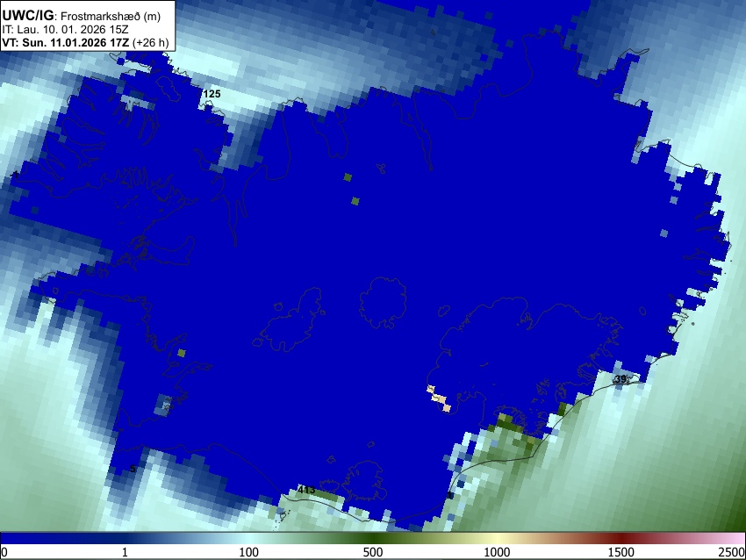Click the color scale label '0'
Viewport: 746px width, 560px height.
[x=4, y=552]
